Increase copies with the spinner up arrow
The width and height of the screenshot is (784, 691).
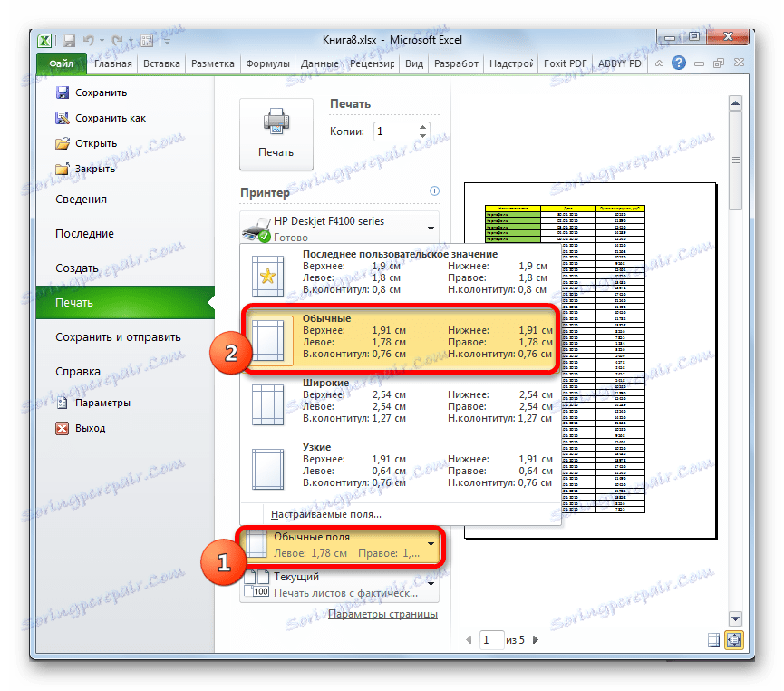[x=423, y=127]
